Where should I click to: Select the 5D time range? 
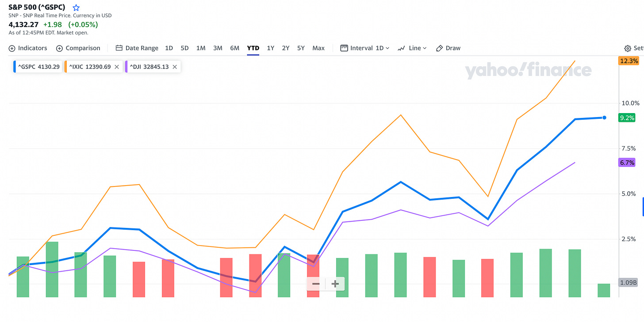184,48
